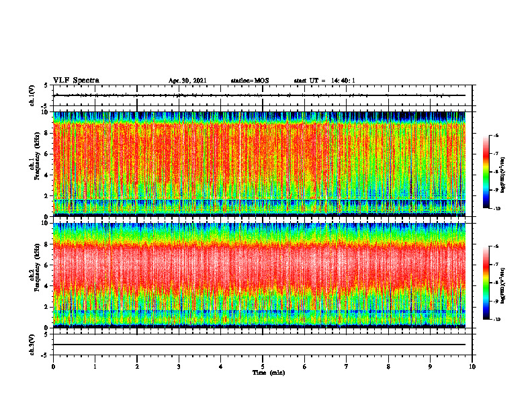Click time axis tick label "9"
Viewport: 532px width, 411px height.
click(x=431, y=367)
